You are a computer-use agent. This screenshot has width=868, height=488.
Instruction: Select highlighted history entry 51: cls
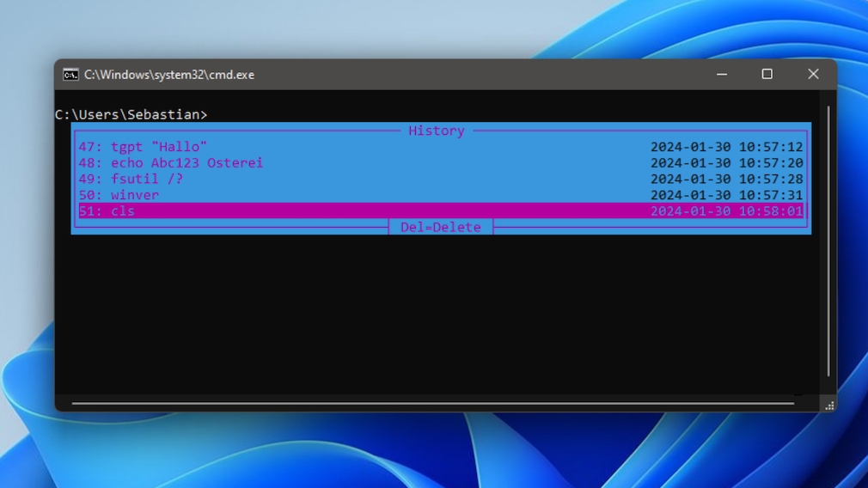[441, 210]
